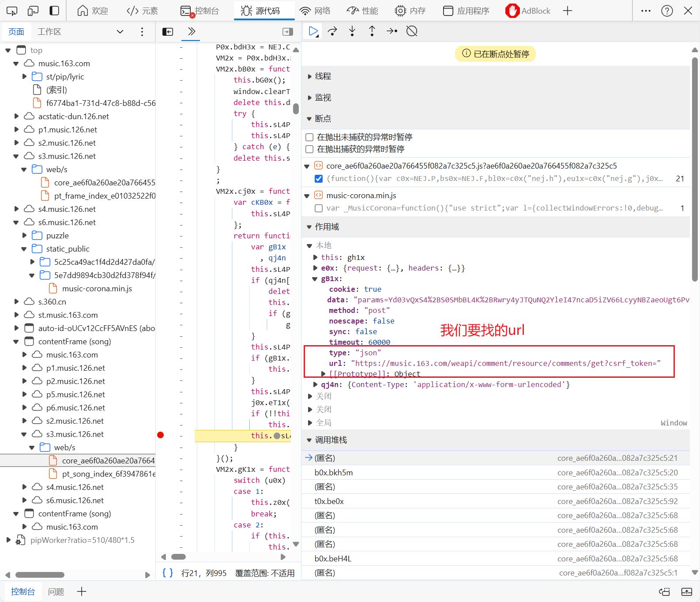Toggle device emulation icon
Image resolution: width=700 pixels, height=602 pixels.
pos(33,11)
